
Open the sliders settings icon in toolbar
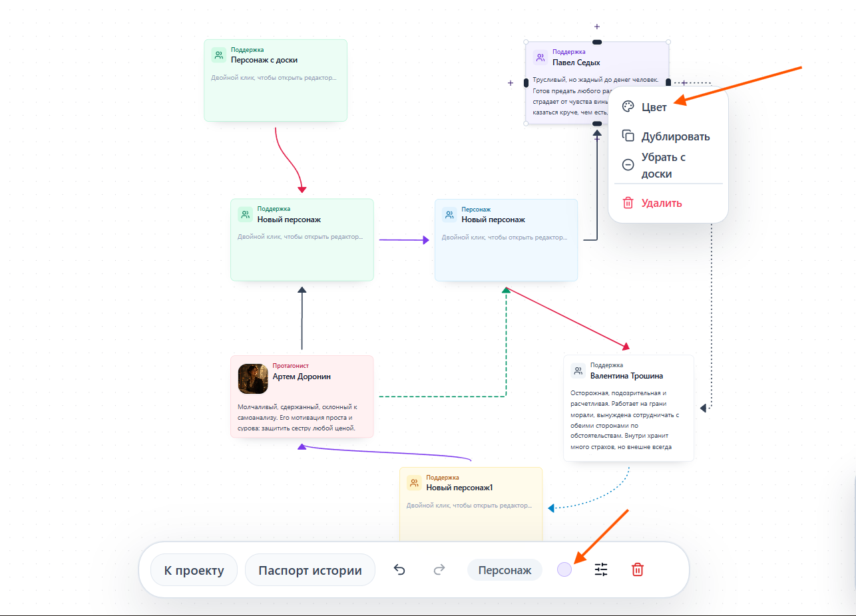pos(601,569)
